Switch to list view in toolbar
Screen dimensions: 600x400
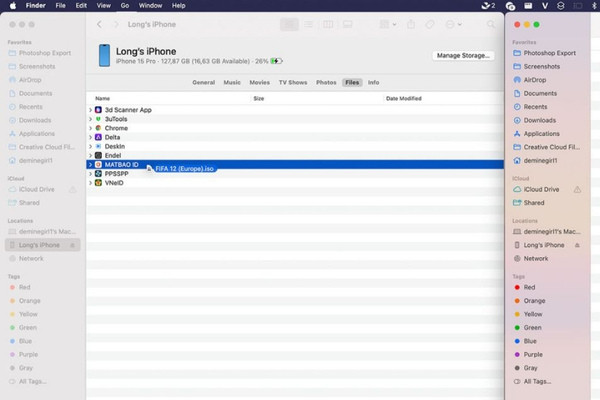click(308, 24)
